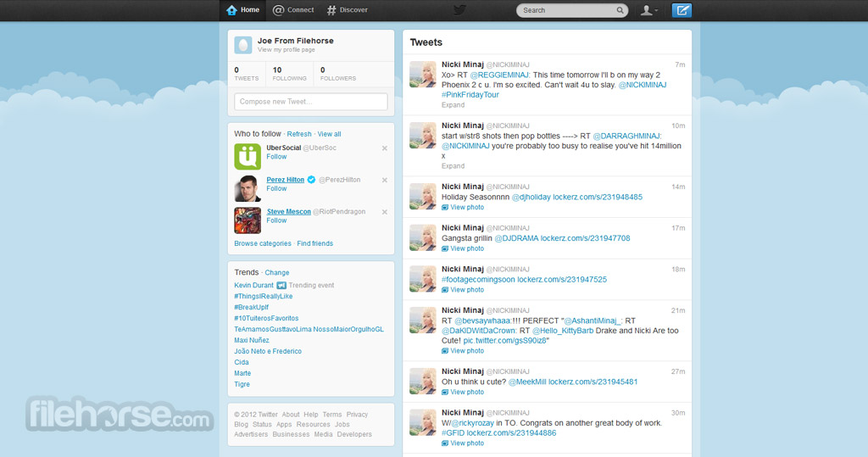Dismiss the Steve Mescon suggestion
This screenshot has width=868, height=457.
(384, 212)
